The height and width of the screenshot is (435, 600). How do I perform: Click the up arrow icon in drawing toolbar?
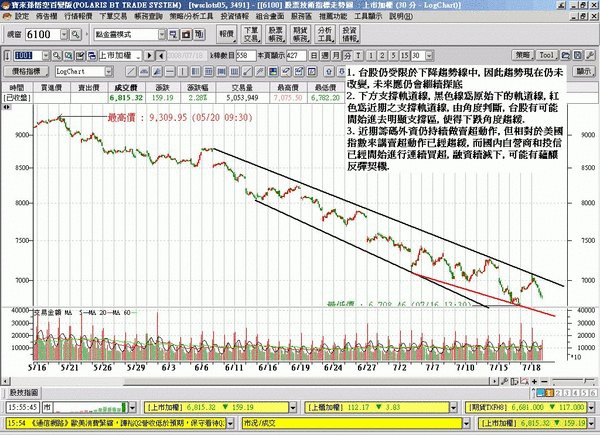[329, 72]
